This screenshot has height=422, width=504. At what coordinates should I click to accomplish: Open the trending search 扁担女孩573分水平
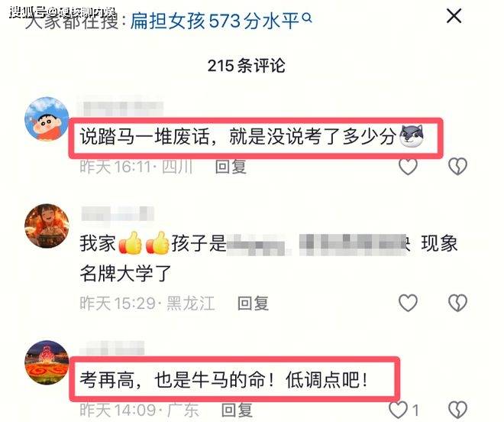[215, 21]
